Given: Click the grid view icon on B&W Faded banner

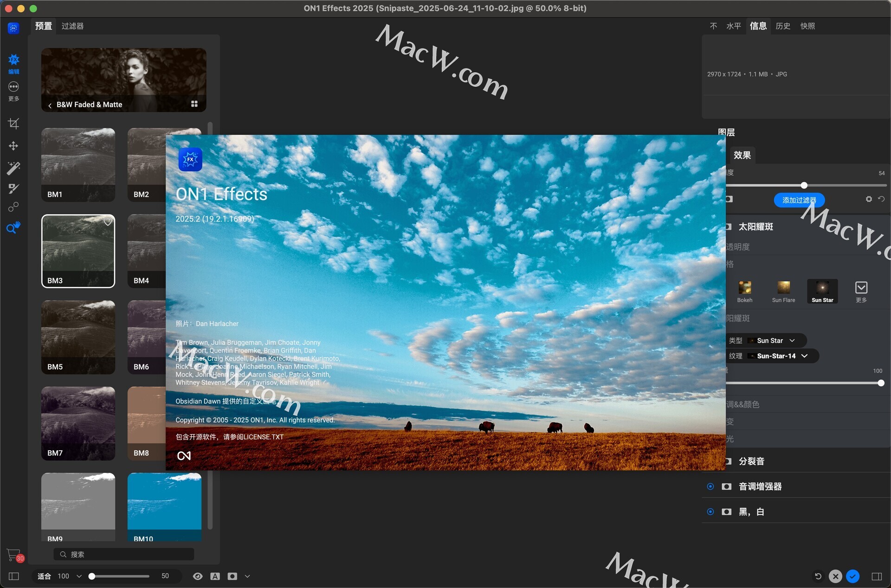Looking at the screenshot, I should tap(194, 104).
